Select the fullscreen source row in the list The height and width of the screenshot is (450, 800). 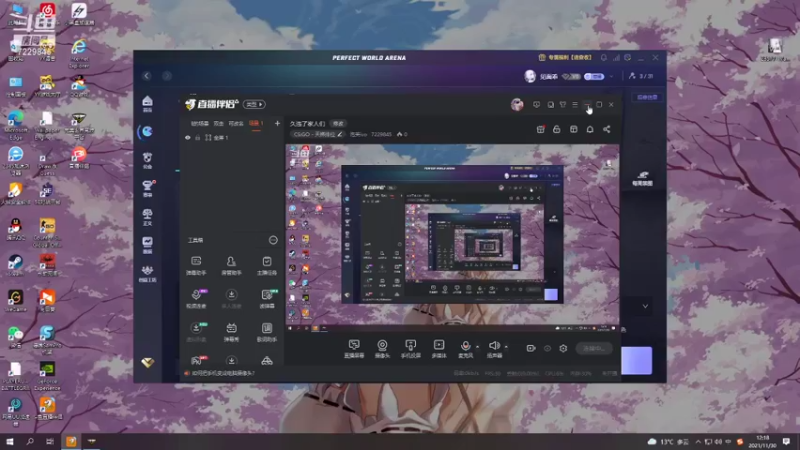point(232,138)
